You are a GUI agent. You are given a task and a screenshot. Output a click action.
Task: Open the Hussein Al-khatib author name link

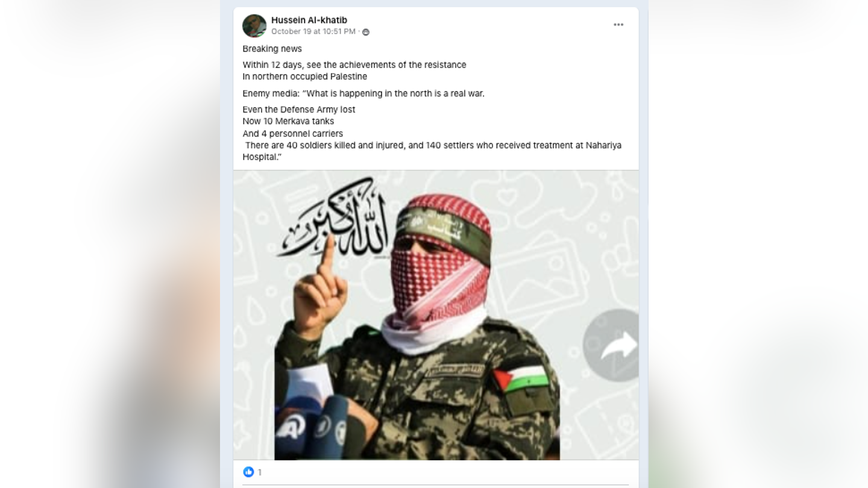tap(309, 20)
